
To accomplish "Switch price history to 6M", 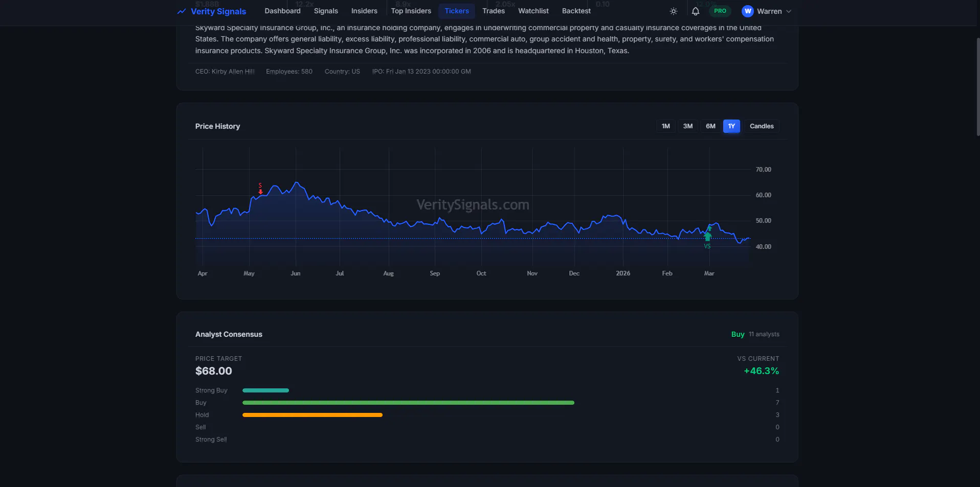I will 710,126.
